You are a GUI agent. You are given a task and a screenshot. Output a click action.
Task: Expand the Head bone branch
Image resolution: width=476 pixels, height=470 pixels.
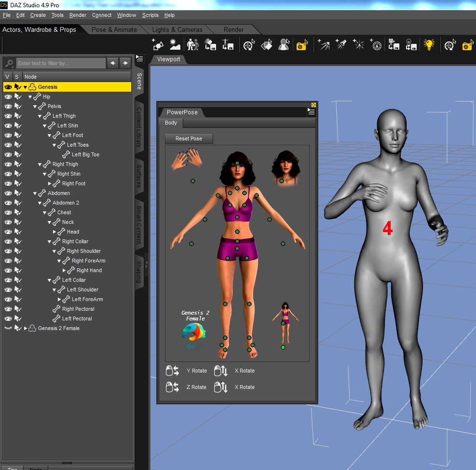tap(54, 232)
